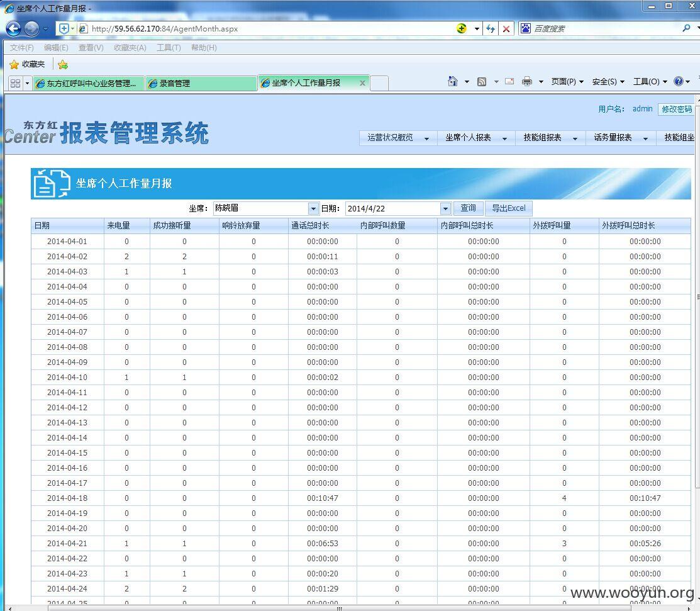Click the green plus add-on icon
The height and width of the screenshot is (611, 700).
point(462,28)
